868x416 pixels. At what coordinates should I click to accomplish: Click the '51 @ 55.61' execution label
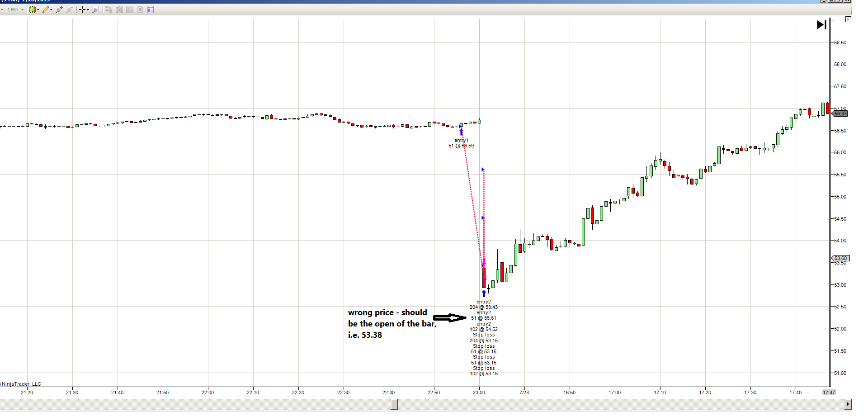click(x=484, y=318)
